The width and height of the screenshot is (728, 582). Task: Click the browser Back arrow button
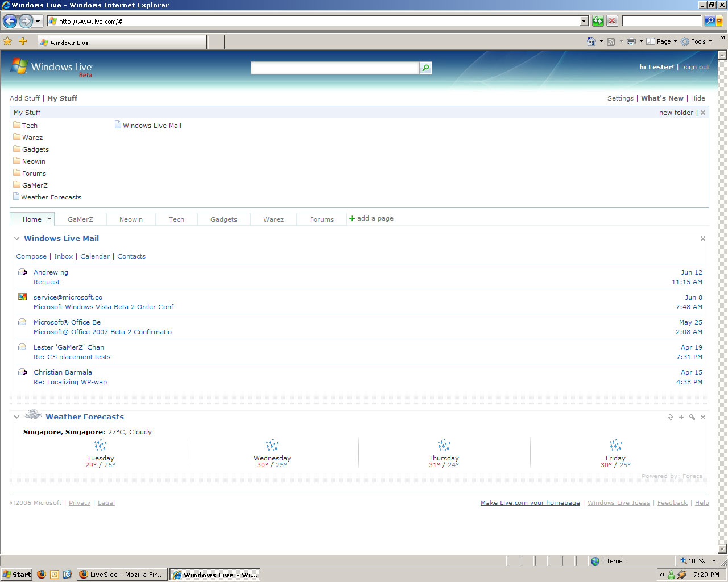(x=10, y=22)
